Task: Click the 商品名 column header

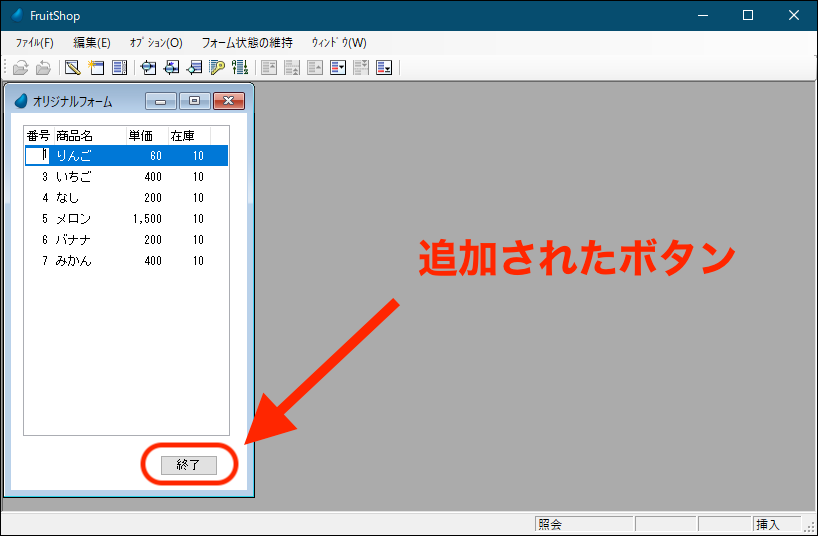Action: click(x=75, y=135)
